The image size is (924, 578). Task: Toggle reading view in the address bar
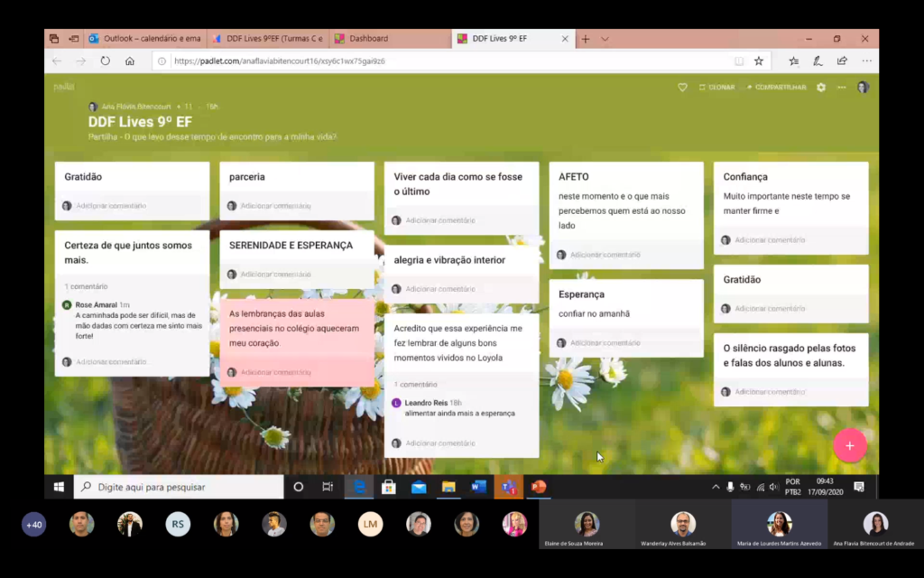point(739,61)
